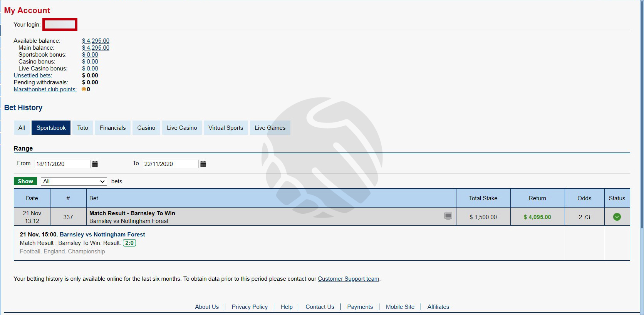
Task: Click the 2:0 result score badge
Action: coord(129,243)
